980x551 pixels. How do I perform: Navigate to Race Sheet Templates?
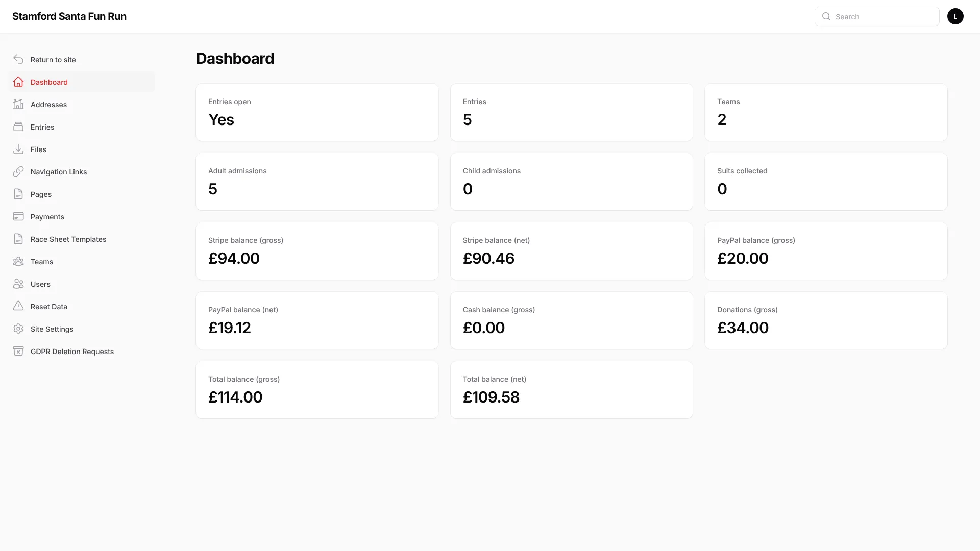point(68,239)
